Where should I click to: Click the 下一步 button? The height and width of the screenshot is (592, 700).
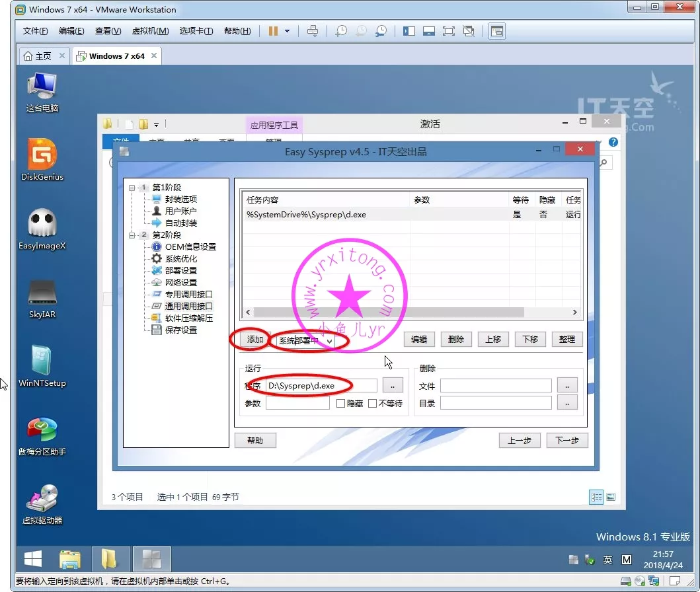566,441
